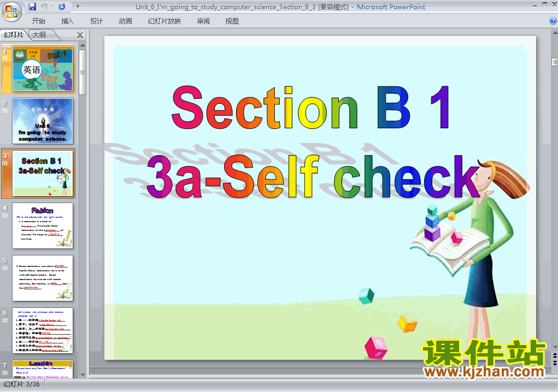Click the orange open book shape
This screenshot has height=392, width=558.
[407, 323]
